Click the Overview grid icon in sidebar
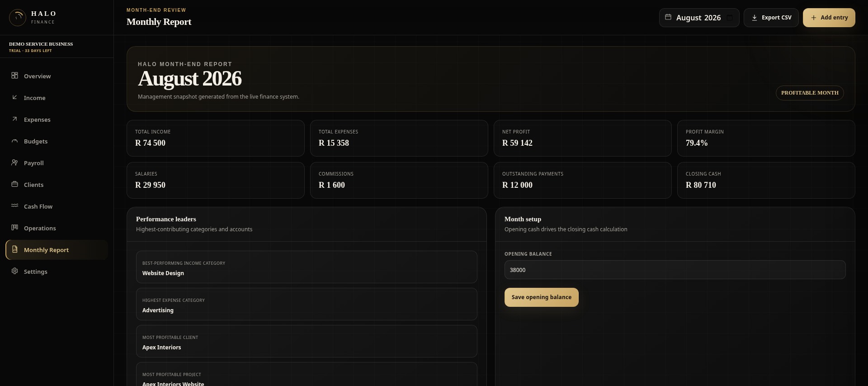 [15, 76]
